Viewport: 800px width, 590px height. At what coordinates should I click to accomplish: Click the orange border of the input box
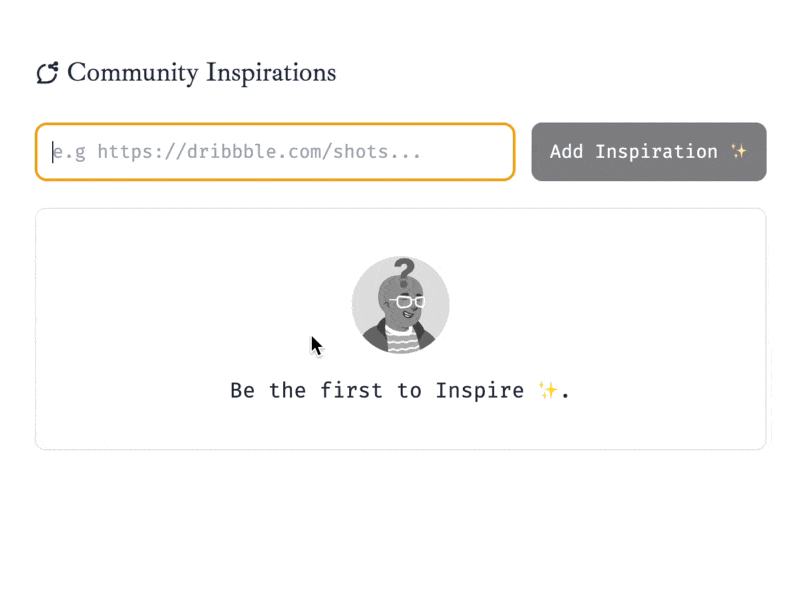click(x=275, y=126)
